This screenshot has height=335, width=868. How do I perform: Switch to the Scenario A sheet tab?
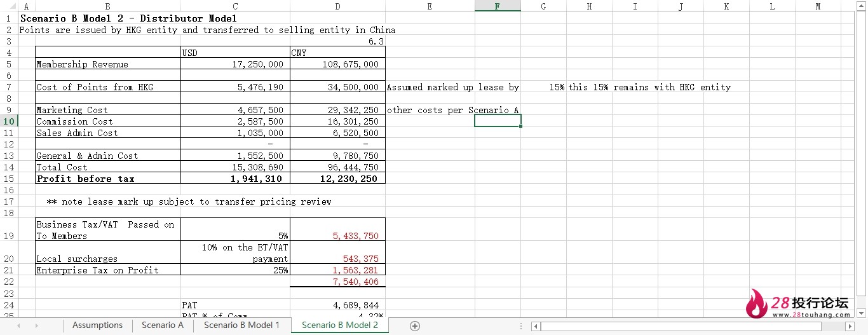pyautogui.click(x=163, y=325)
